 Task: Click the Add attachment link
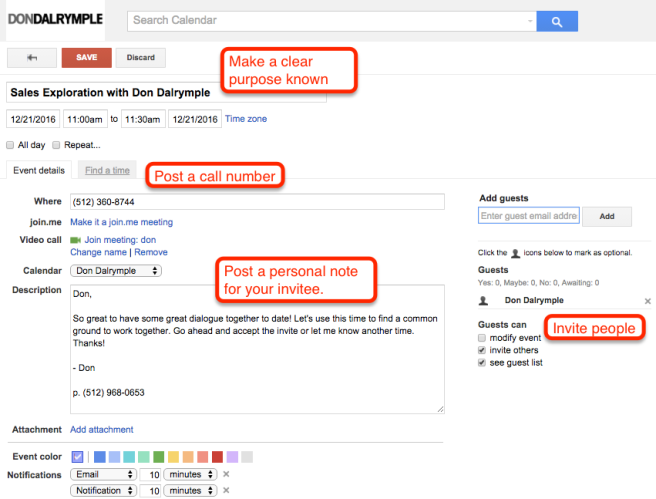tap(101, 430)
